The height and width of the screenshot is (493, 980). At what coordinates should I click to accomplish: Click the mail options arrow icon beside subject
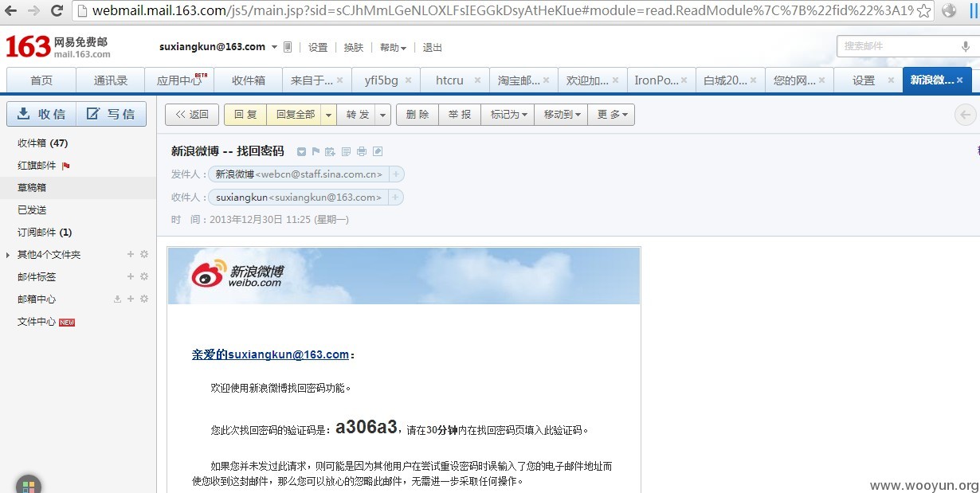(x=301, y=151)
